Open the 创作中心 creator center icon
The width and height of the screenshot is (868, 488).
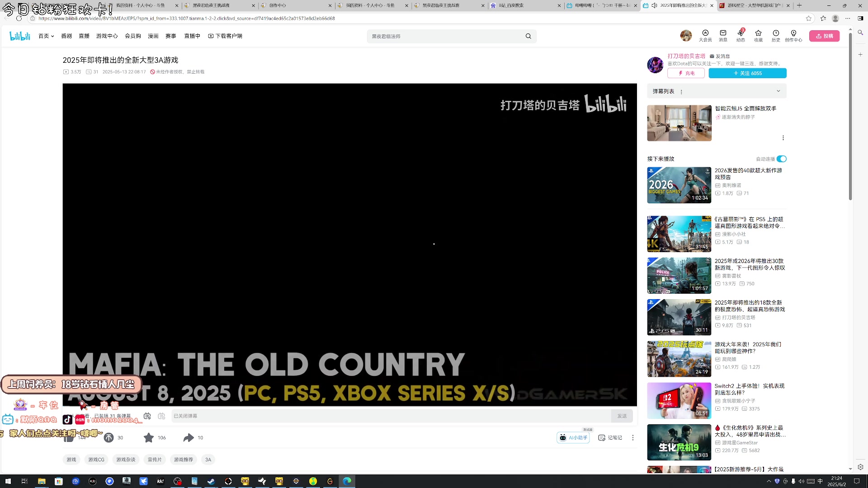793,36
